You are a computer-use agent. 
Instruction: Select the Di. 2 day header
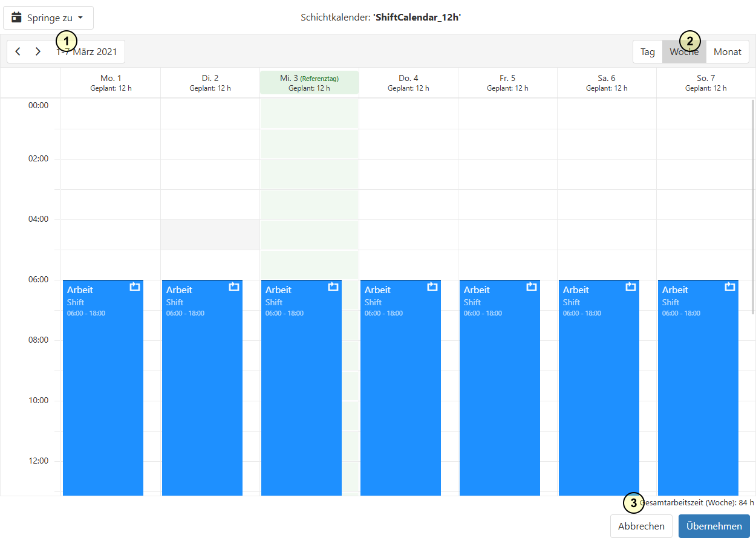click(x=210, y=83)
